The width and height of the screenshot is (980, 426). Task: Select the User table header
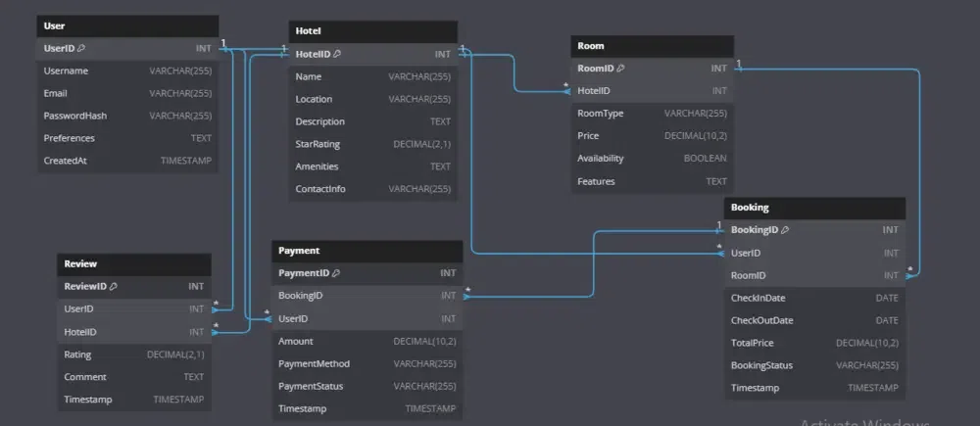click(128, 25)
